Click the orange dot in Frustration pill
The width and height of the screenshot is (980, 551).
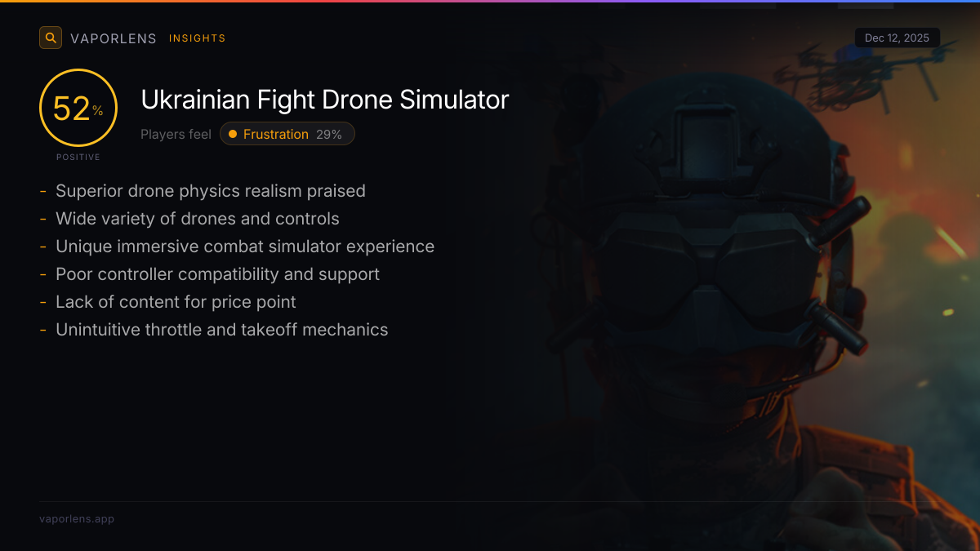coord(233,134)
